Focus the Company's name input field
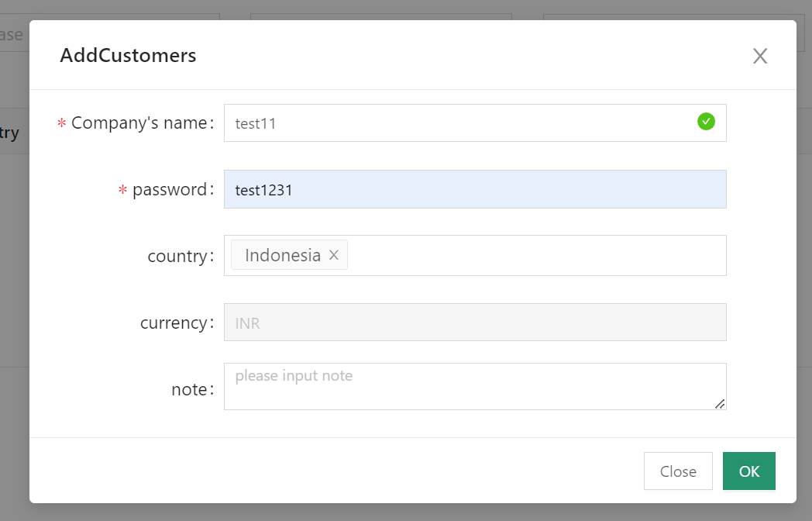This screenshot has width=812, height=521. click(457, 123)
